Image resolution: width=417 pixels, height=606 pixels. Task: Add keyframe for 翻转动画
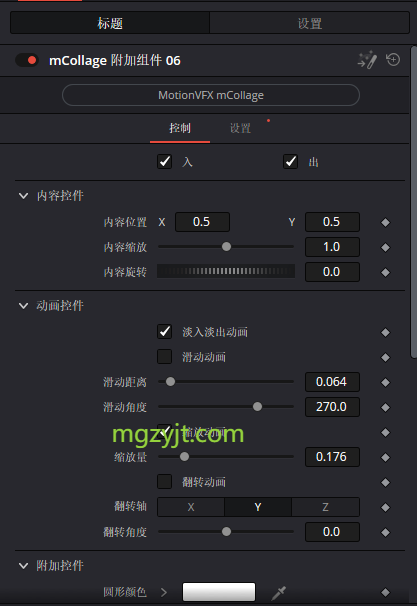pyautogui.click(x=385, y=482)
